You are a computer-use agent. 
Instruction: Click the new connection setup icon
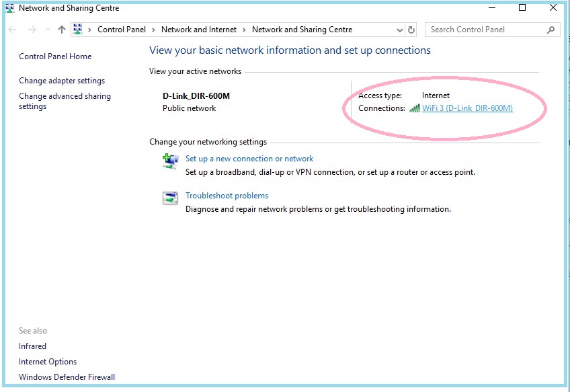170,161
